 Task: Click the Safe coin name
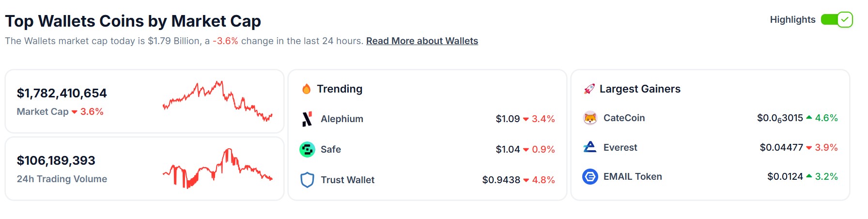tap(331, 149)
